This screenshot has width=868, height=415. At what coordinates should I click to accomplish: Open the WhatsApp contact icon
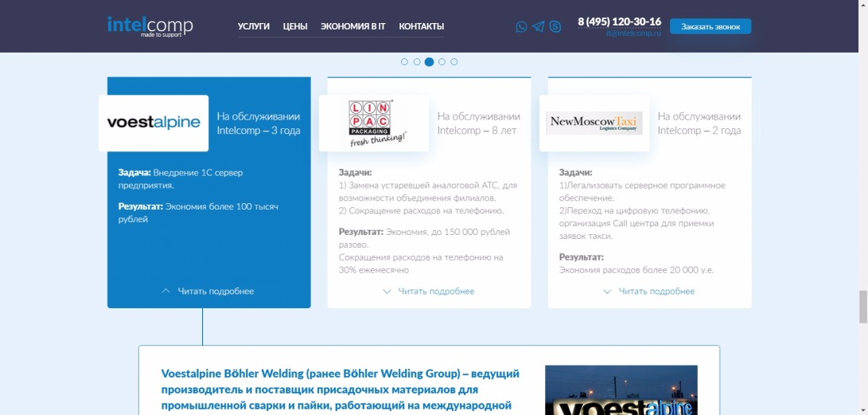521,26
